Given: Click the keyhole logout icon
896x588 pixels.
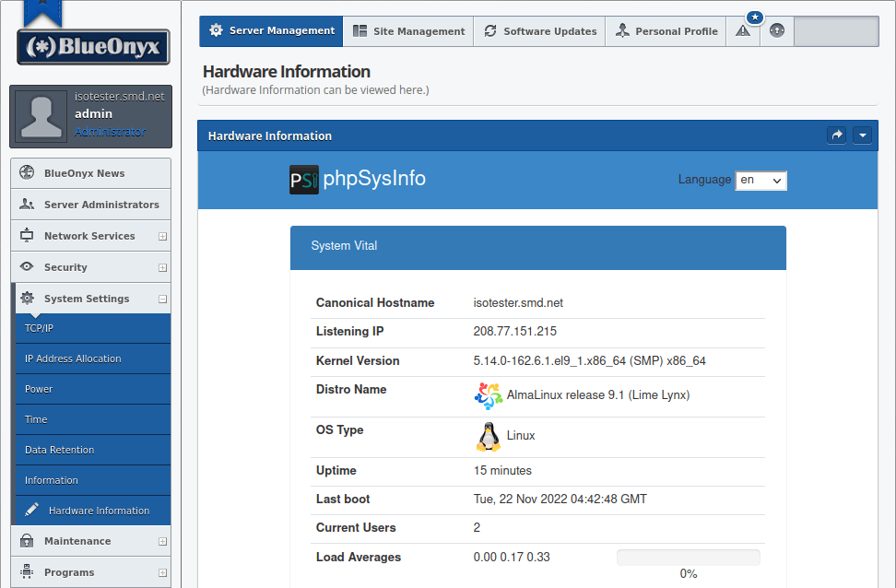Looking at the screenshot, I should pyautogui.click(x=777, y=31).
